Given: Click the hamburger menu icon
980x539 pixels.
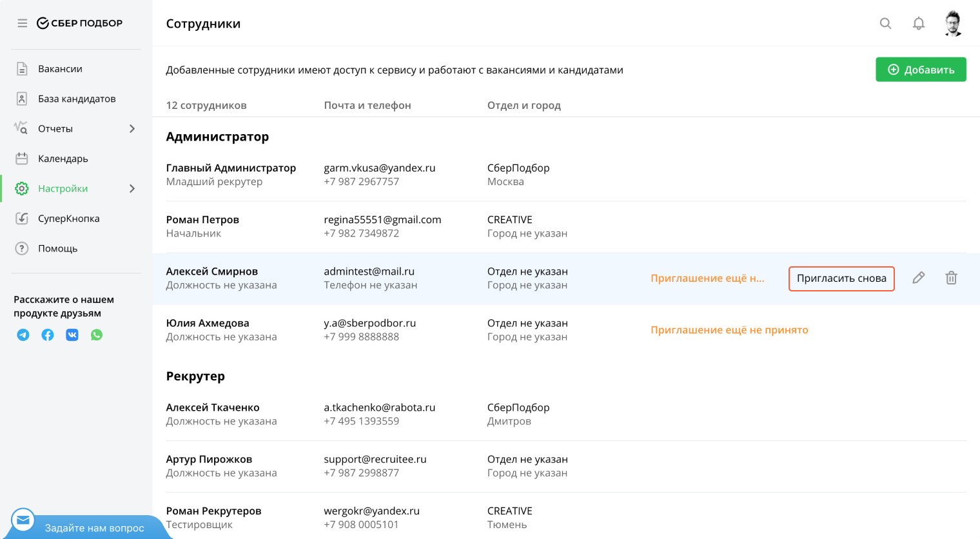Looking at the screenshot, I should [23, 23].
